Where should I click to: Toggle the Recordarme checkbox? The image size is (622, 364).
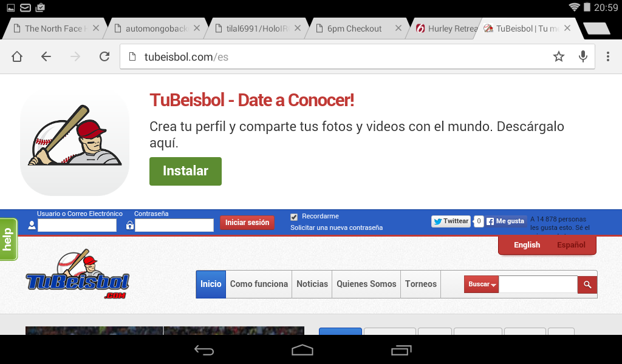(294, 217)
